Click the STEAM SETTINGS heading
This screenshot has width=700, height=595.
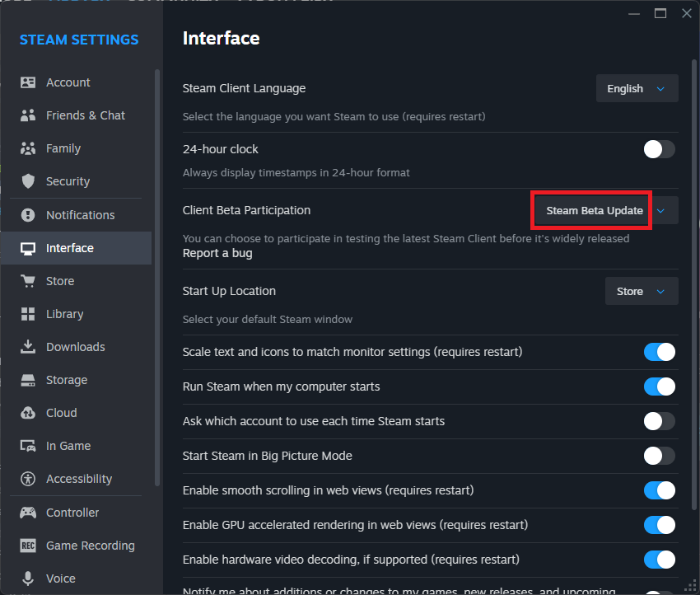[79, 40]
